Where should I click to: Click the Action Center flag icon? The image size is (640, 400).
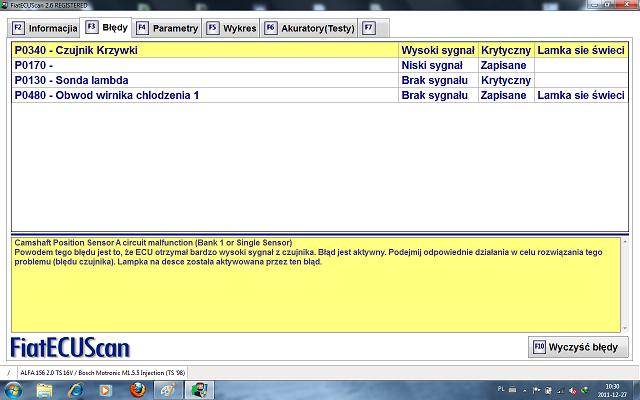click(536, 390)
